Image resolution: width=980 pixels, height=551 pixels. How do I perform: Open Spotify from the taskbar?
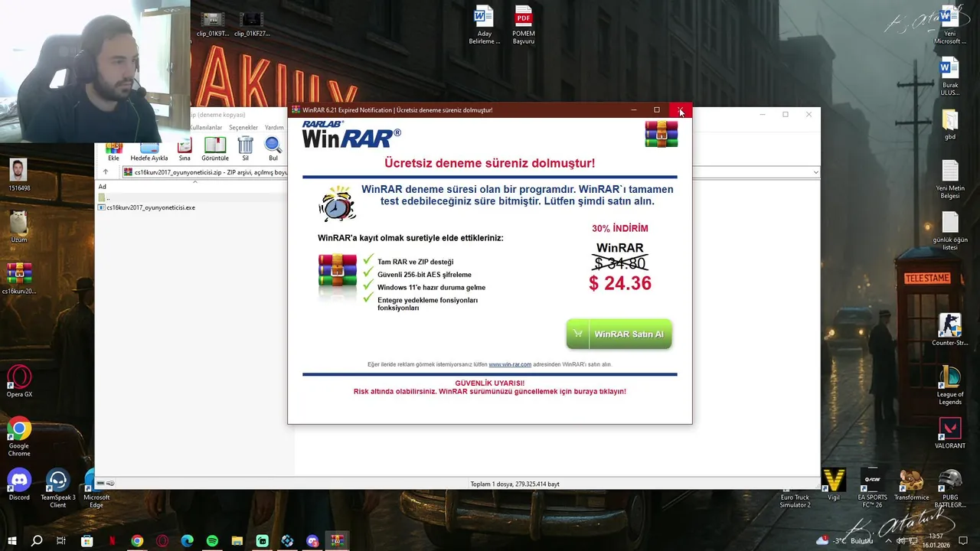(212, 540)
